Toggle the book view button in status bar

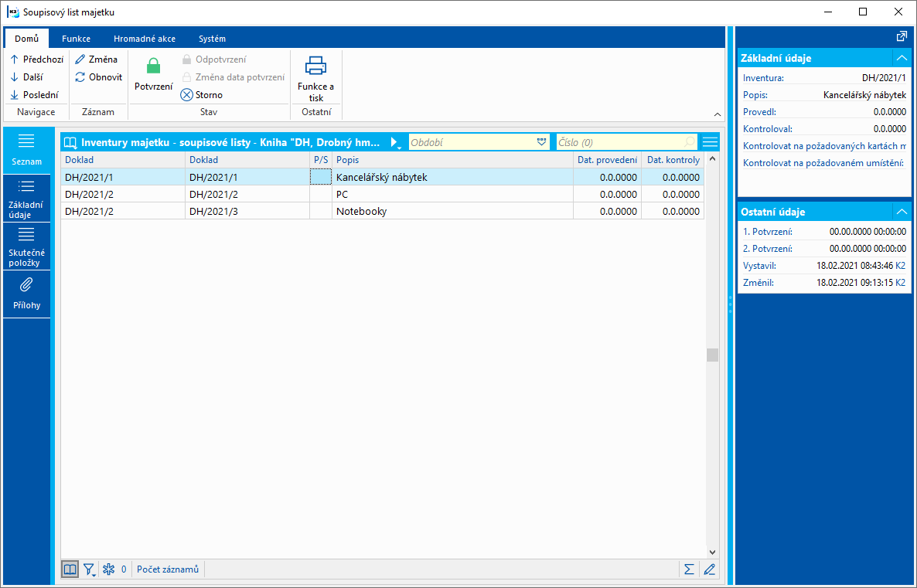(x=70, y=569)
